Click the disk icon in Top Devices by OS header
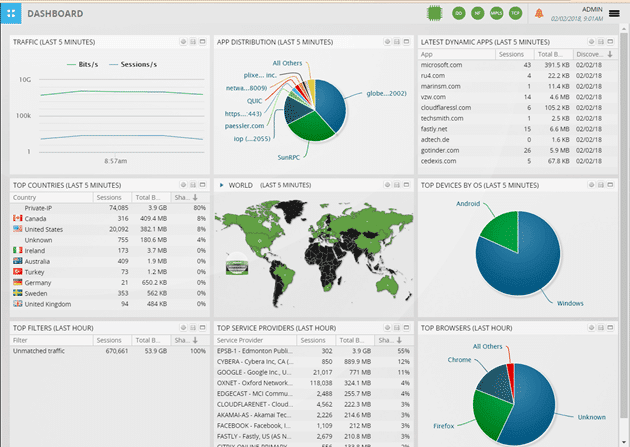 (x=601, y=185)
